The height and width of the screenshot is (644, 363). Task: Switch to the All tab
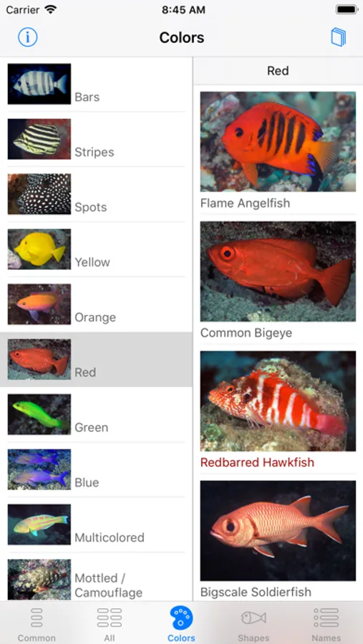click(110, 624)
